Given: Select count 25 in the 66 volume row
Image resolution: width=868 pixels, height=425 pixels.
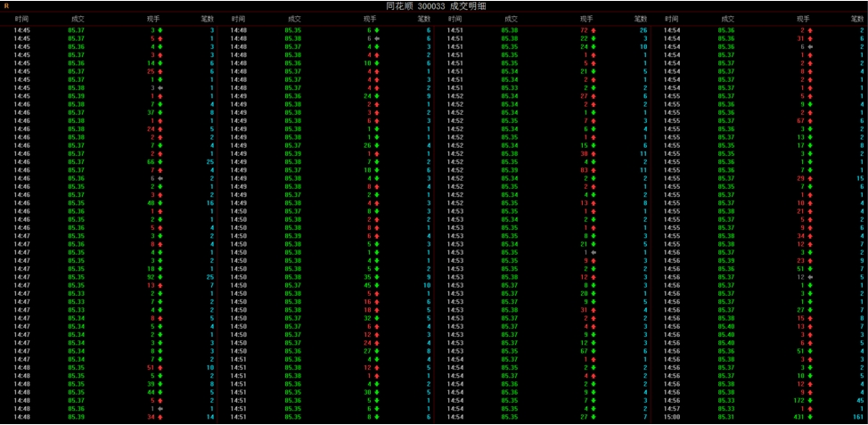Looking at the screenshot, I should pos(209,162).
